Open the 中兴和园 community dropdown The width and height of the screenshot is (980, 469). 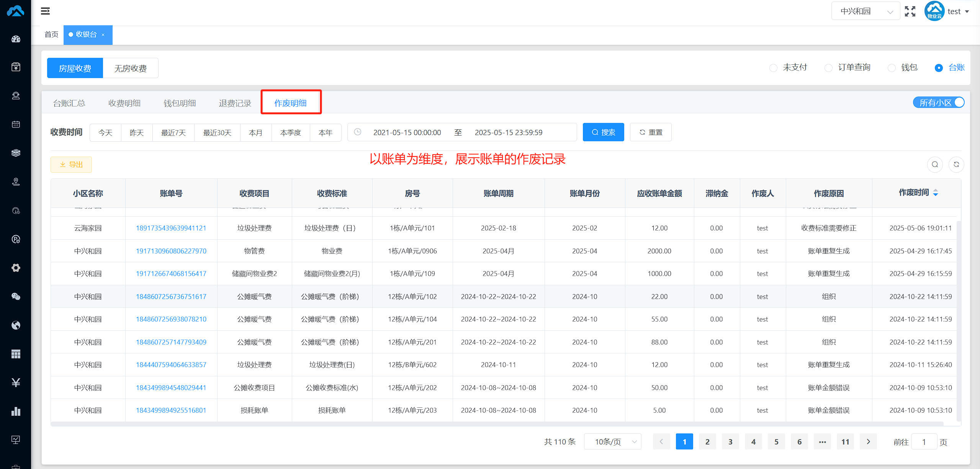click(x=865, y=11)
